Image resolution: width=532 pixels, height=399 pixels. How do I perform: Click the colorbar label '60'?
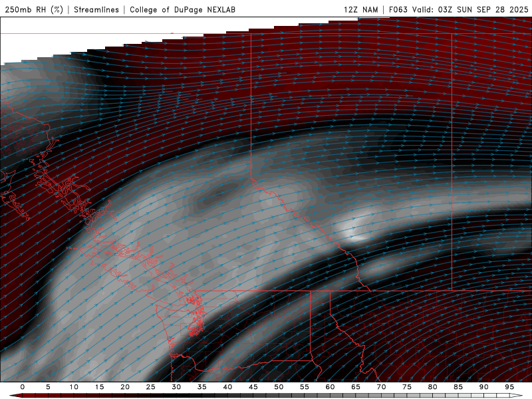coord(330,387)
